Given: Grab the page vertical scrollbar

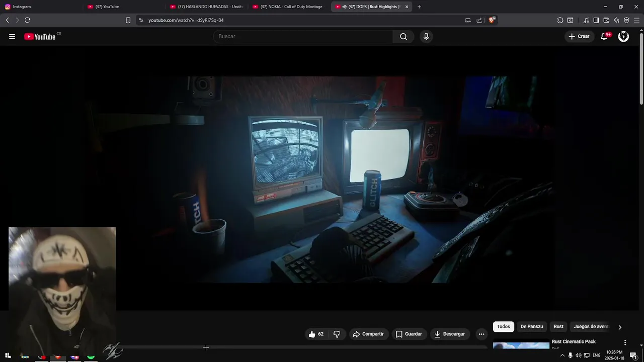Looking at the screenshot, I should [641, 68].
